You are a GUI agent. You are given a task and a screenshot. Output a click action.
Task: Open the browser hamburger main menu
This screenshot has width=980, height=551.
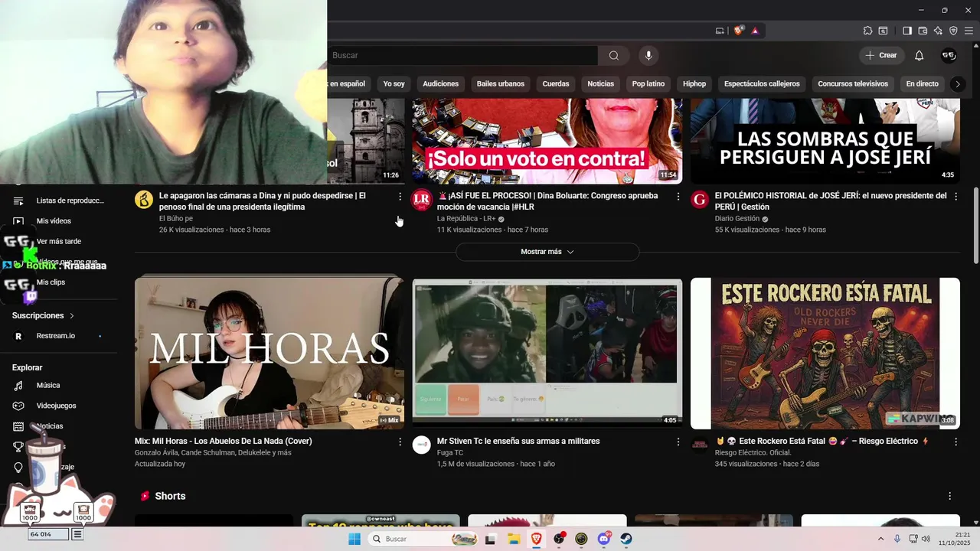tap(969, 31)
